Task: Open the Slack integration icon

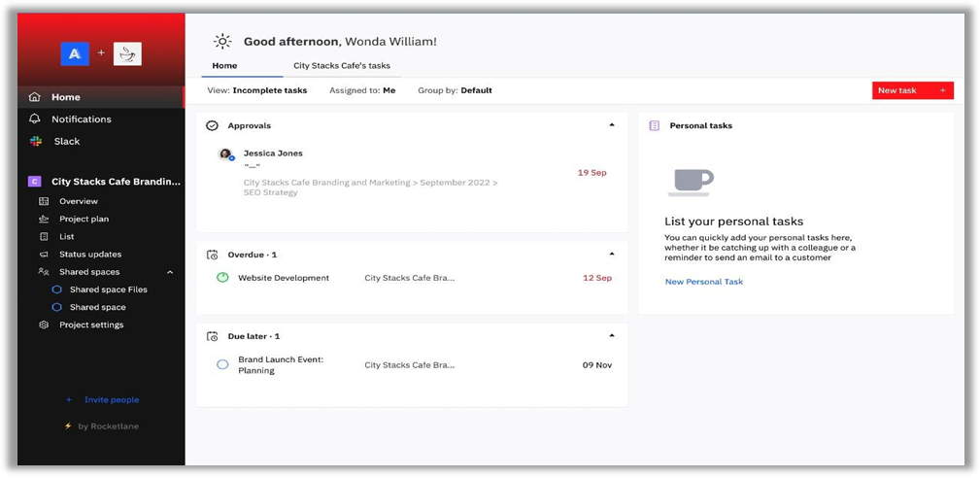Action: [x=35, y=142]
